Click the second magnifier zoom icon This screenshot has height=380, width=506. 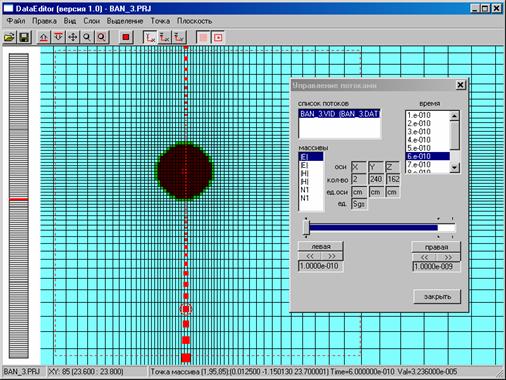102,37
